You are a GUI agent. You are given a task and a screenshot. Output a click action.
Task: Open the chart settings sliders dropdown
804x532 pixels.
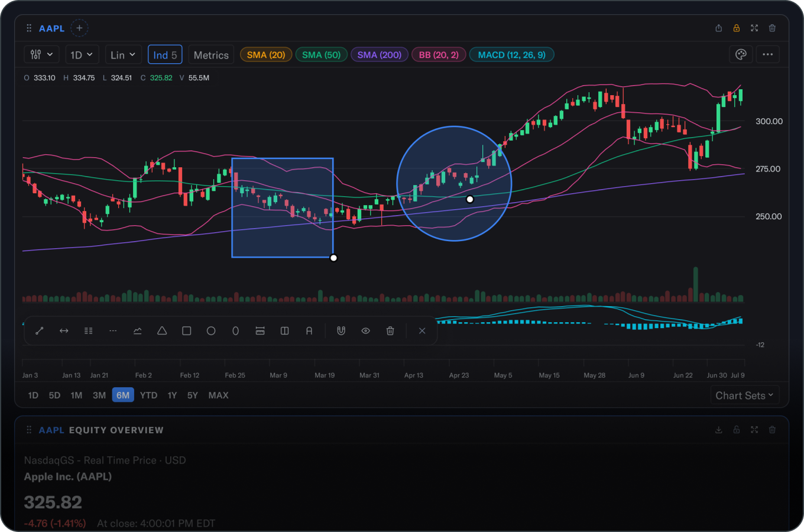pyautogui.click(x=41, y=54)
